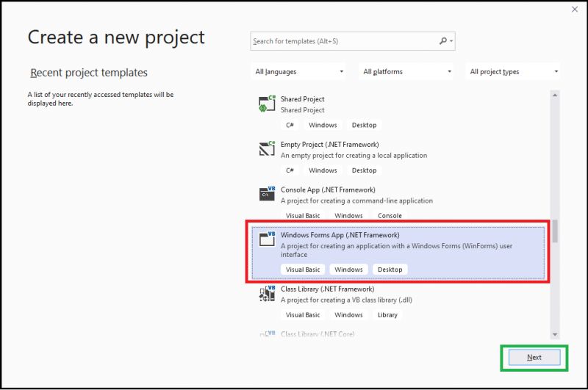Click Console tag under Console App
The image size is (588, 390).
coord(390,216)
